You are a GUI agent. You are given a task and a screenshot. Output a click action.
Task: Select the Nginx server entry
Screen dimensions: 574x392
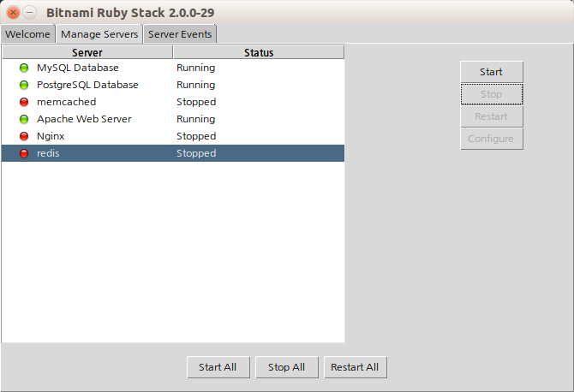tap(173, 136)
